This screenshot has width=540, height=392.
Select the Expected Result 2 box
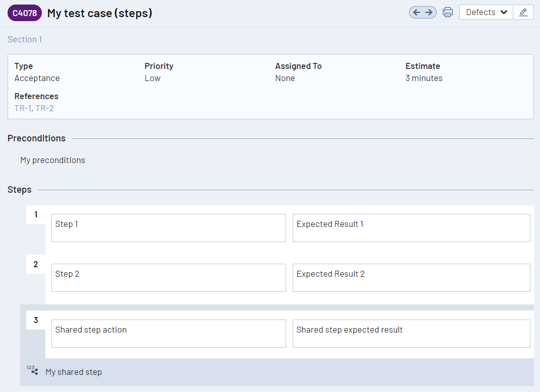pyautogui.click(x=411, y=278)
